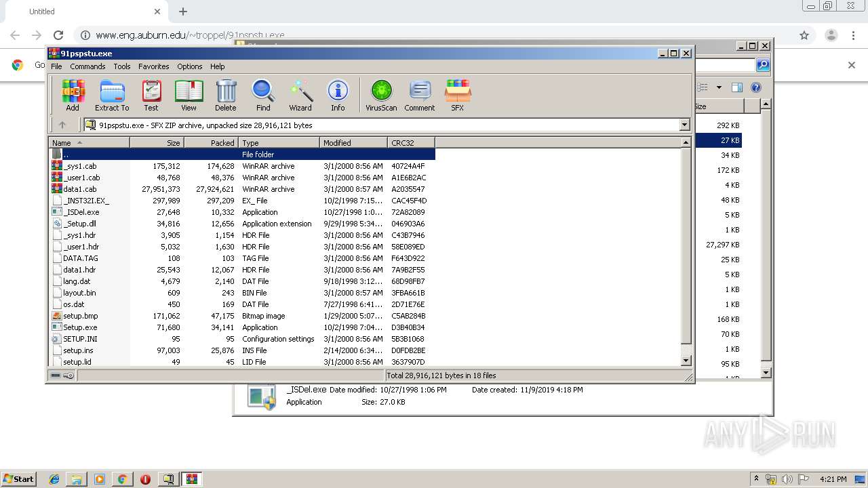The image size is (868, 488).
Task: Sort by the Size column header
Action: point(157,142)
